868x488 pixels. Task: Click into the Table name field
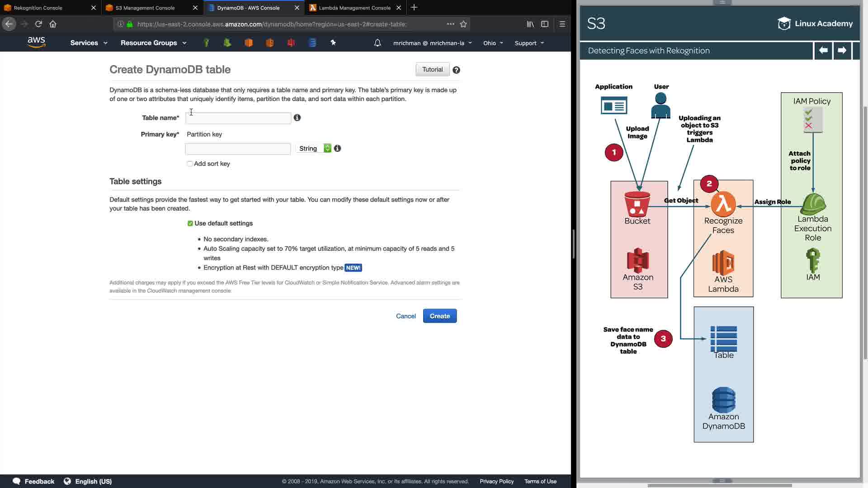pyautogui.click(x=238, y=118)
